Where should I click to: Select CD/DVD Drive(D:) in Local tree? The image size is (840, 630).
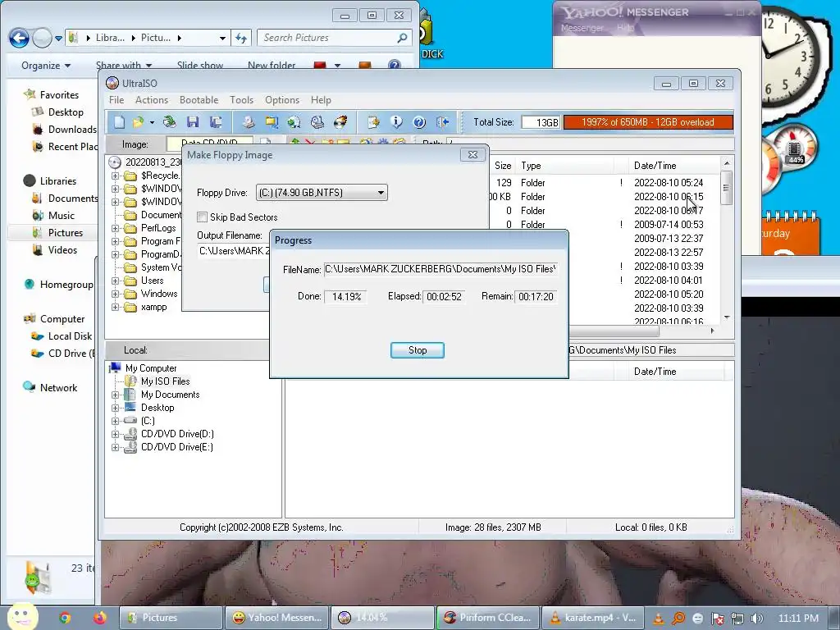pos(177,434)
